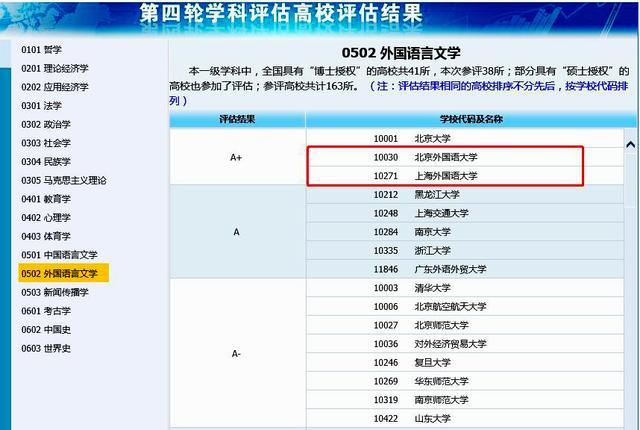Viewport: 640px width, 430px height.
Task: Select 0501 中国语言文学 discipline
Action: coord(59,255)
